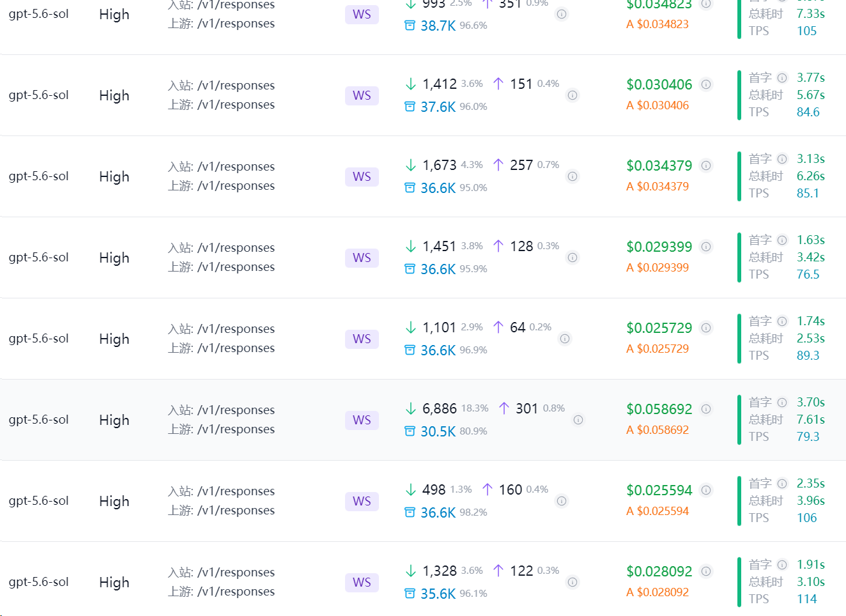Click token info icon beside 38.7K cache row
The image size is (846, 616).
coord(562,14)
